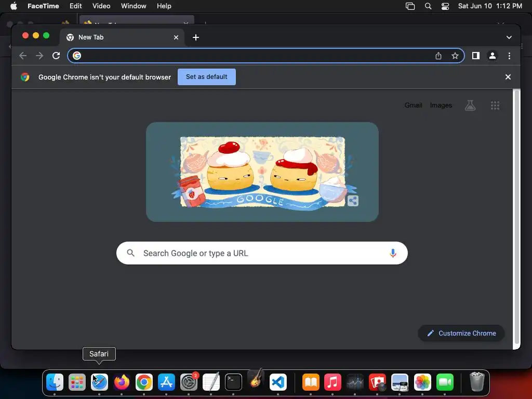Open Stocks from the Dock
Image resolution: width=532 pixels, height=399 pixels.
point(355,382)
